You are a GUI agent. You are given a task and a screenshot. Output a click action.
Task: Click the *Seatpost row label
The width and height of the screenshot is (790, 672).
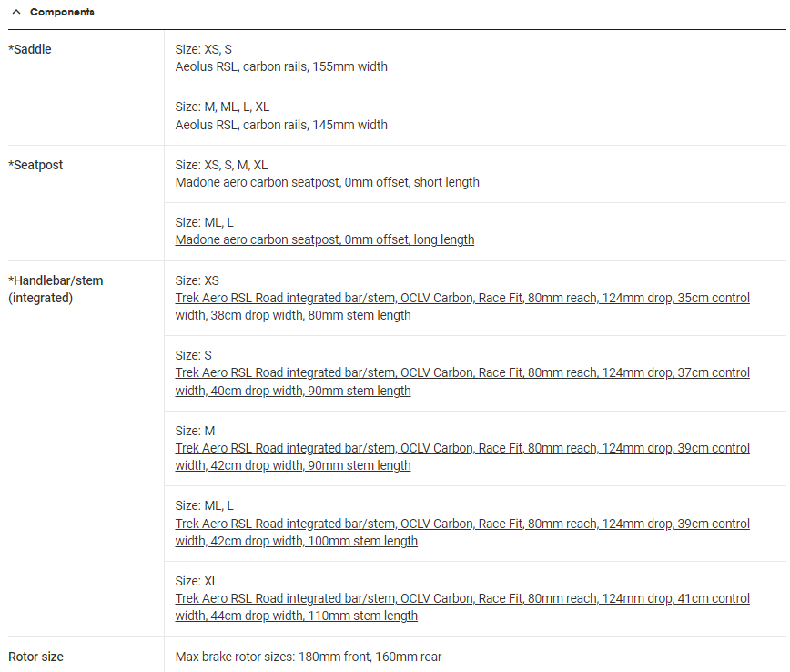click(x=35, y=165)
